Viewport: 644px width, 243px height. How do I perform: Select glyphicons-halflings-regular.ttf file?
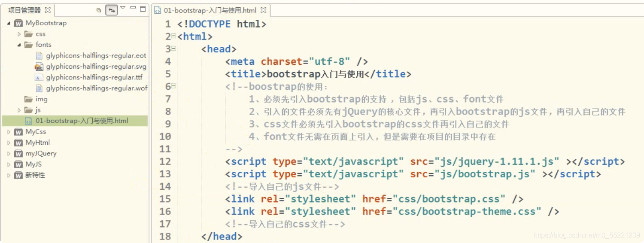94,77
